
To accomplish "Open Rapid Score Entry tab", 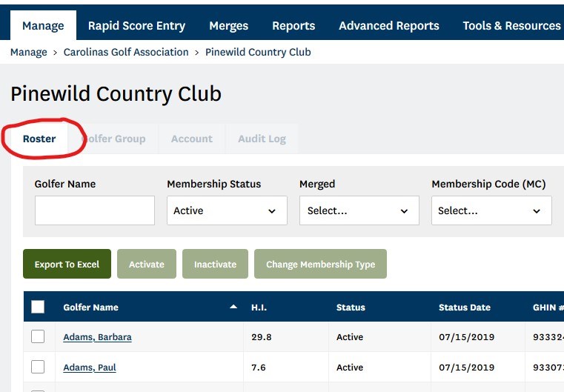I will 136,25.
